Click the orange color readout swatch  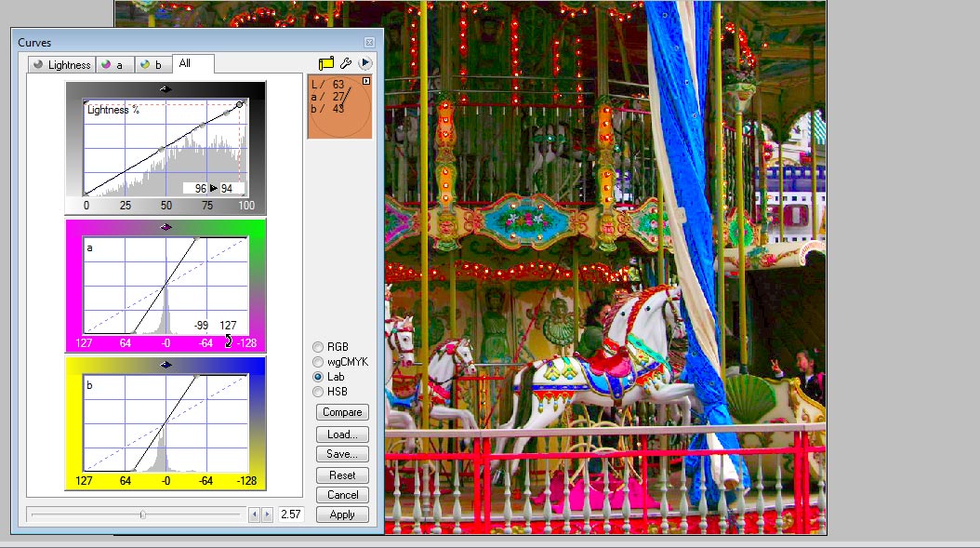coord(340,107)
